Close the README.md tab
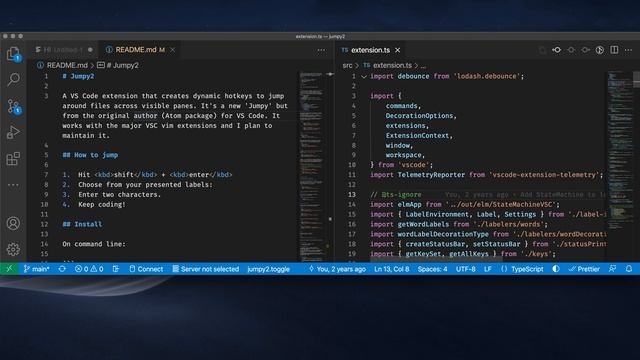640x360 pixels. point(173,50)
